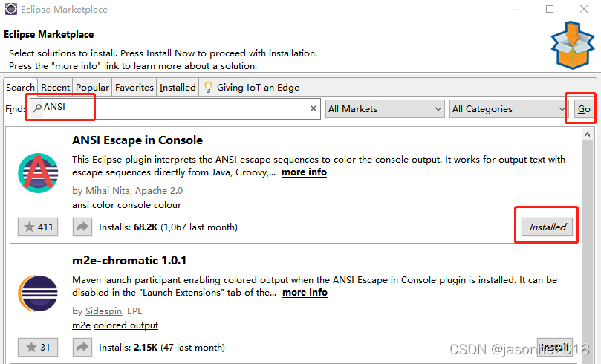This screenshot has width=601, height=364.
Task: Click the Eclipse Marketplace title bar icon
Action: pos(10,9)
